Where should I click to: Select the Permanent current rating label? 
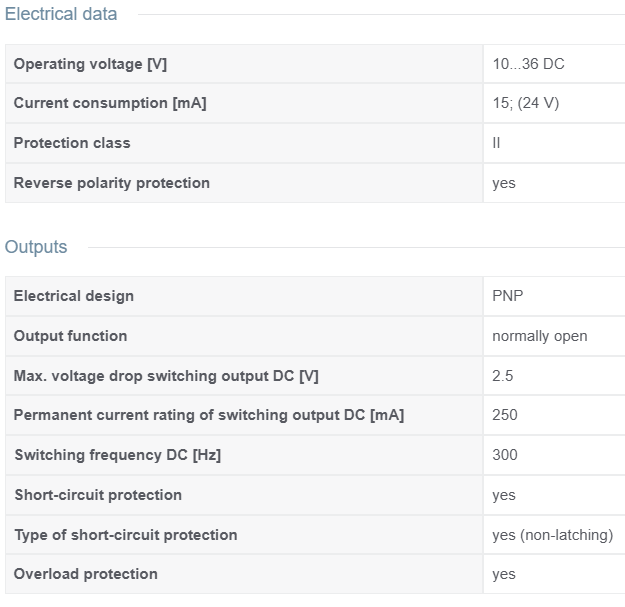209,415
